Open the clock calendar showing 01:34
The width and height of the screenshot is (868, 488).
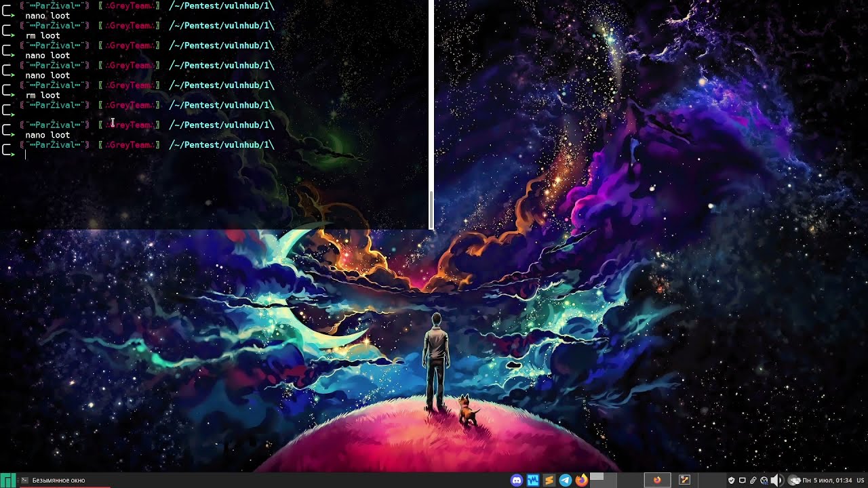point(827,481)
